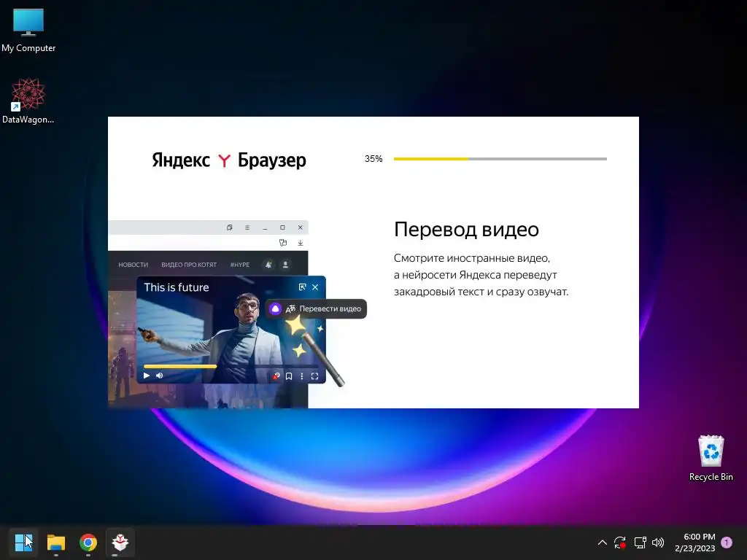
Task: Launch Google Chrome from the taskbar
Action: click(x=88, y=542)
